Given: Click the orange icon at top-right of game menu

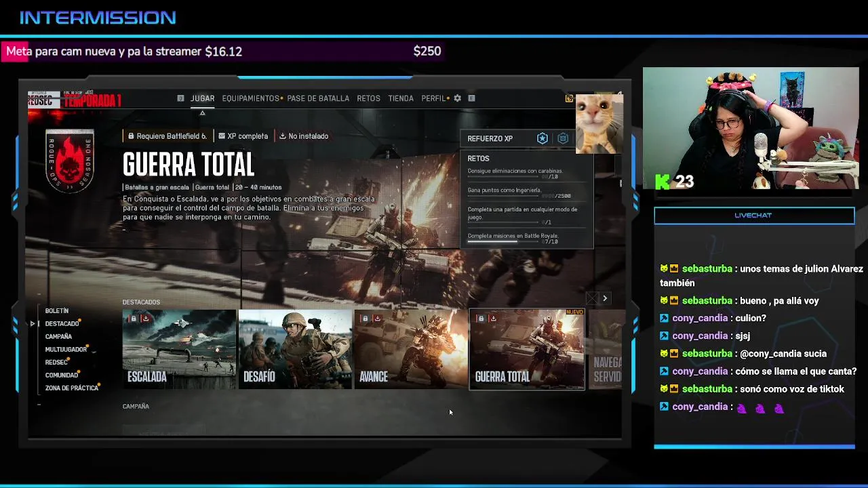Looking at the screenshot, I should point(569,99).
